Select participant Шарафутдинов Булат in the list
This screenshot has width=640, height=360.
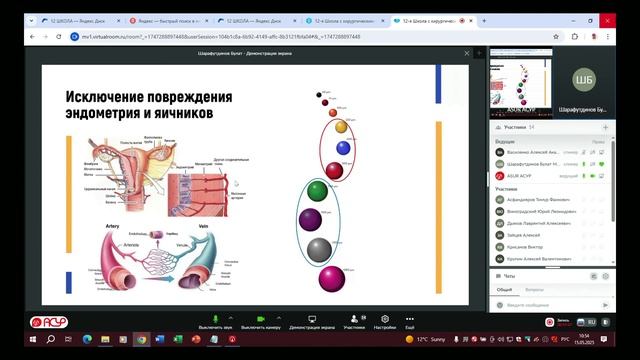click(550, 164)
